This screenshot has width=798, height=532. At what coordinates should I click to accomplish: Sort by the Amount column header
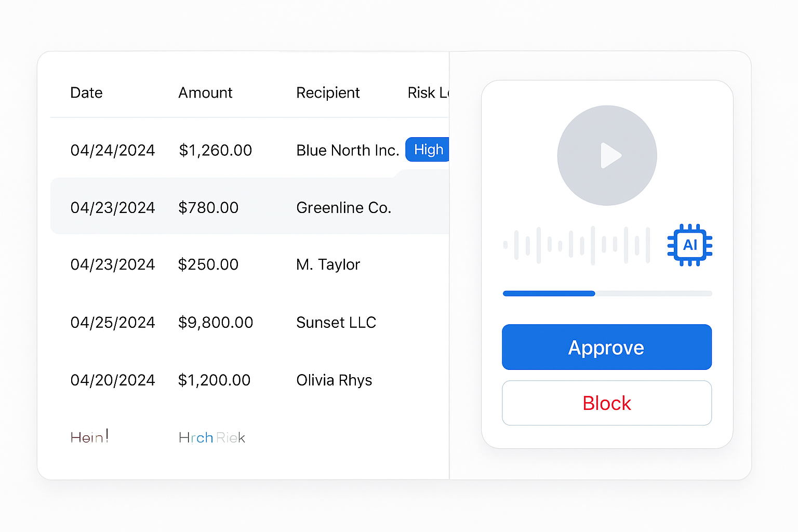(205, 92)
